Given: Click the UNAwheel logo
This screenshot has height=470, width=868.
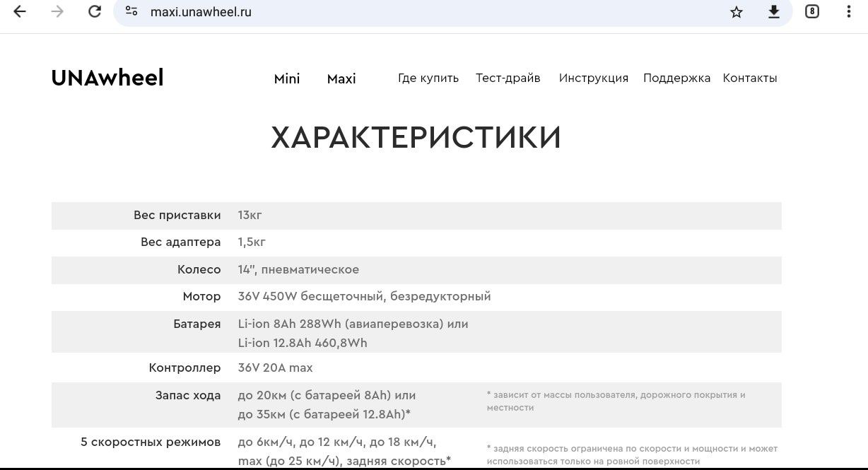Looking at the screenshot, I should pos(107,78).
